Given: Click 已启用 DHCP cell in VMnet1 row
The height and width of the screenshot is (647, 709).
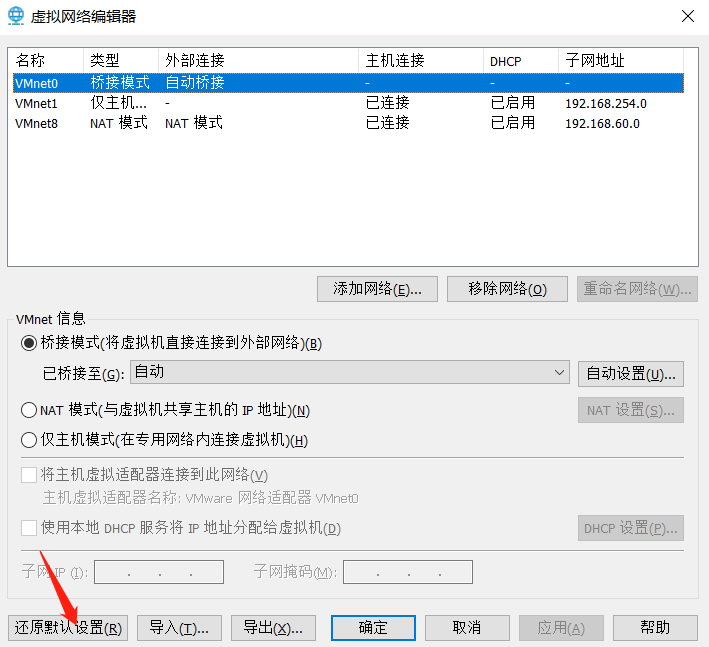Looking at the screenshot, I should (x=513, y=103).
